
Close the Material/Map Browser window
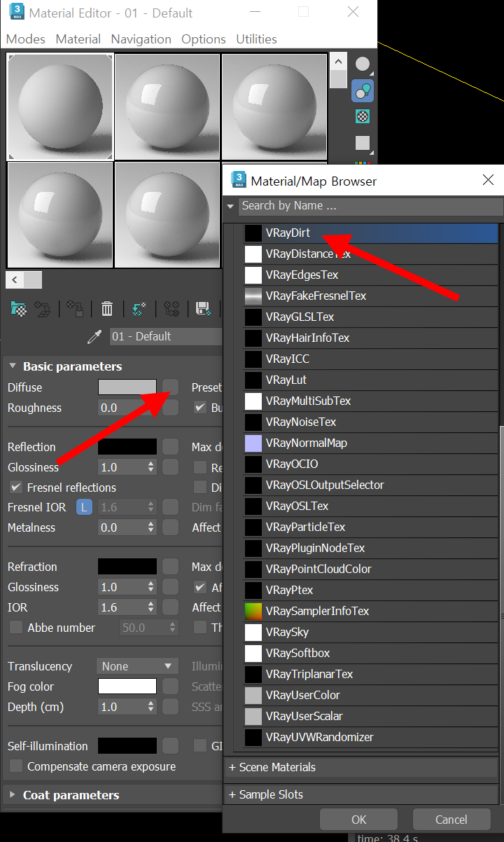coord(489,181)
